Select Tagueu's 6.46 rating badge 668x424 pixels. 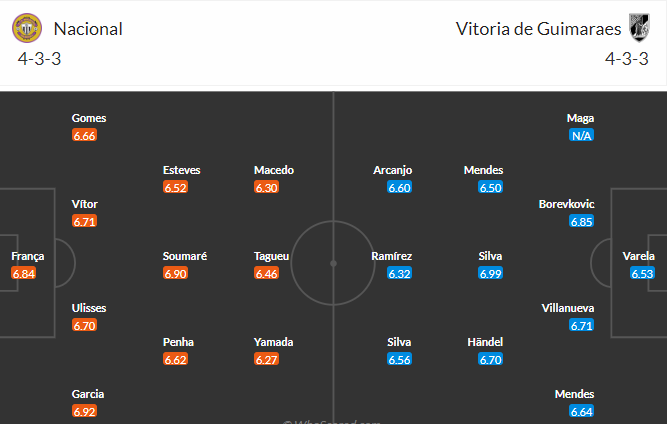[x=266, y=274]
